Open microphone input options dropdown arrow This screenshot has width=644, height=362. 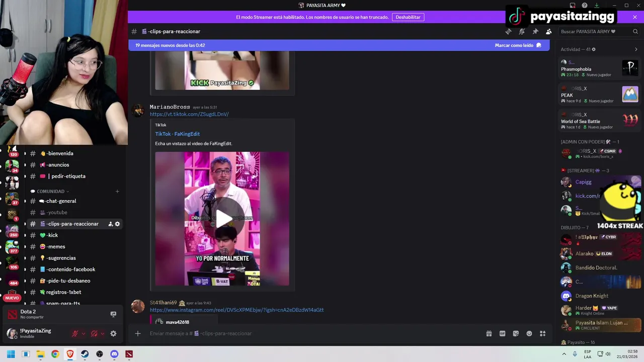[x=83, y=333]
